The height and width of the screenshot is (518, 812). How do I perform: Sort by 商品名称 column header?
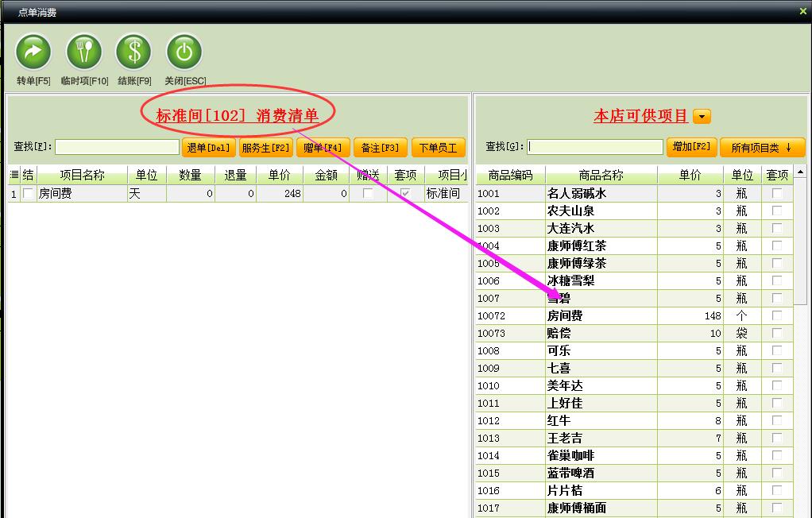point(601,176)
